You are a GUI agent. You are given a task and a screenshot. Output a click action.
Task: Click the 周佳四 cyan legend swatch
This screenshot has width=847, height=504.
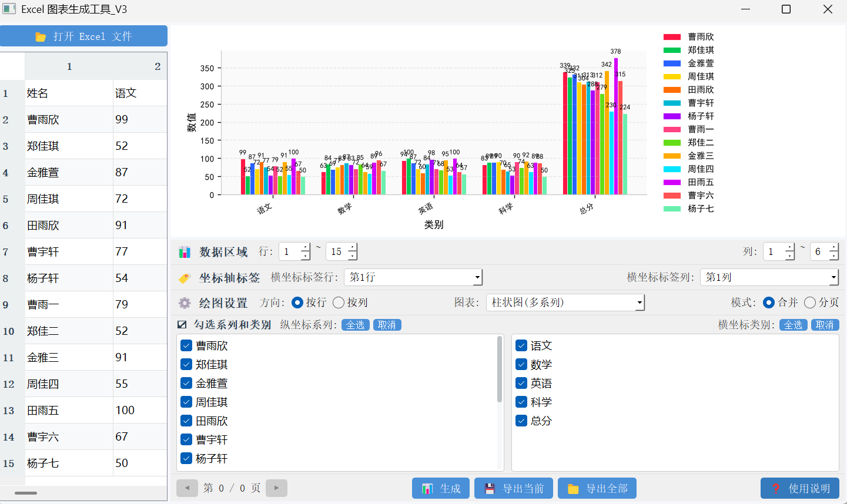(x=672, y=169)
